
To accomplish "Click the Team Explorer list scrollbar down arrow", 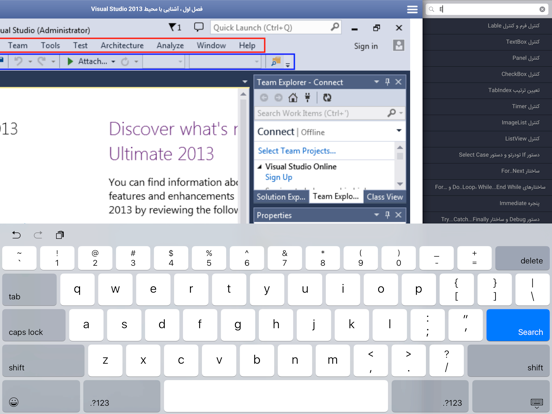I will pos(400,184).
